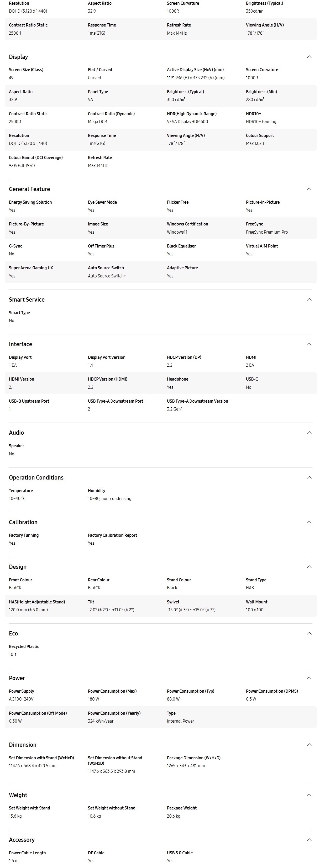Collapse the Dimension section chevron
This screenshot has height=868, width=325.
pyautogui.click(x=309, y=745)
